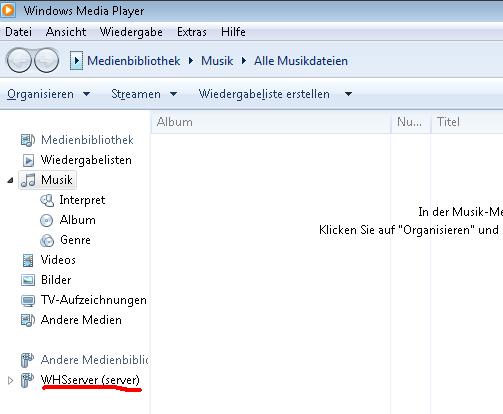Viewport: 503px width, 414px height.
Task: Open the Datei menu
Action: (x=18, y=32)
